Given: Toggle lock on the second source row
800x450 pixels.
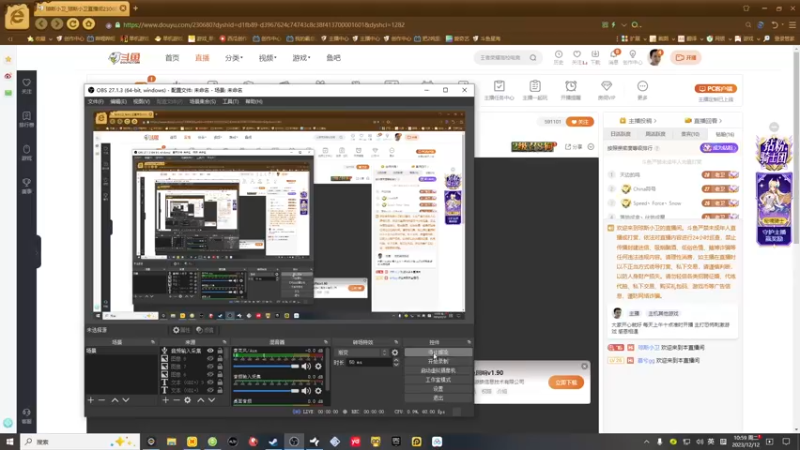Looking at the screenshot, I should coord(220,359).
